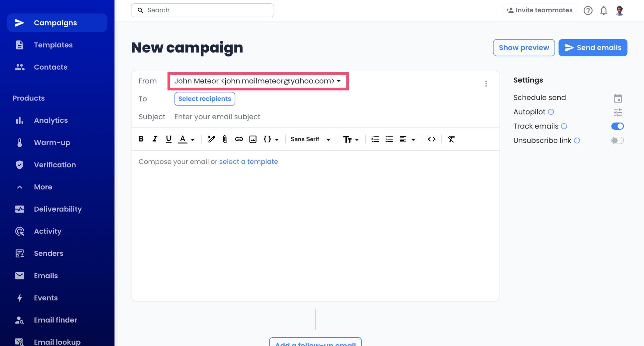644x346 pixels.
Task: Focus the Search field
Action: pos(202,10)
